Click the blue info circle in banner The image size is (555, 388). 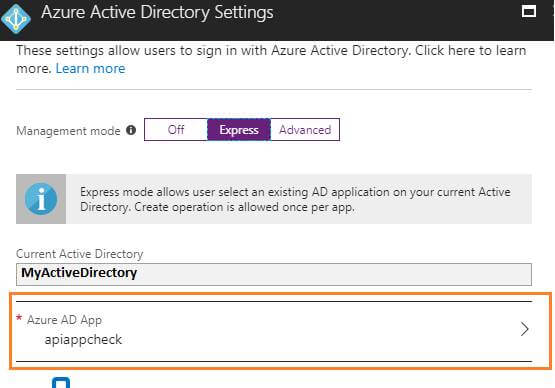(41, 199)
